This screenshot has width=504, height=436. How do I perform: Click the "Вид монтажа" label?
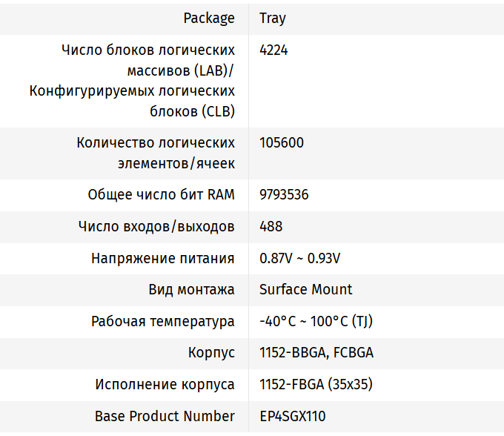click(x=191, y=289)
